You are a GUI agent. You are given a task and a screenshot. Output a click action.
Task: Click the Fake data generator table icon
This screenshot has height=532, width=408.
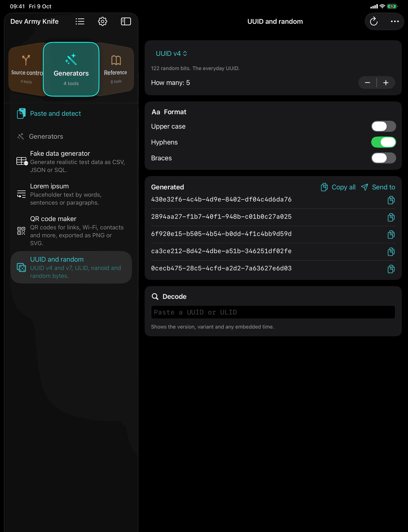coord(22,161)
